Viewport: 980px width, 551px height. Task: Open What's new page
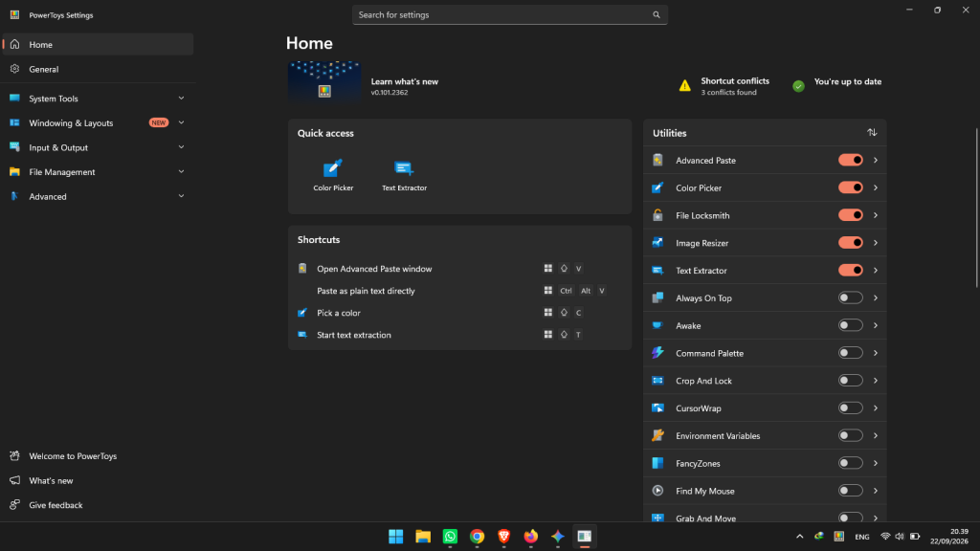pyautogui.click(x=98, y=480)
